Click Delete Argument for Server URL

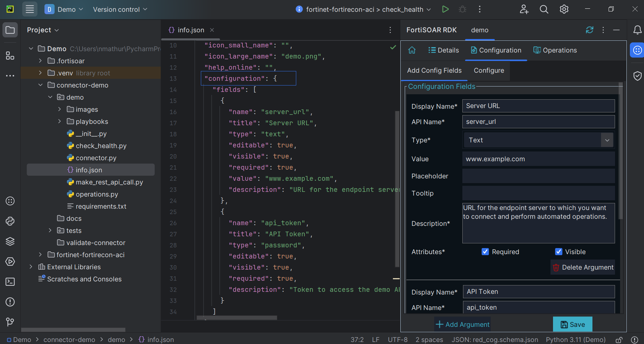click(x=583, y=267)
